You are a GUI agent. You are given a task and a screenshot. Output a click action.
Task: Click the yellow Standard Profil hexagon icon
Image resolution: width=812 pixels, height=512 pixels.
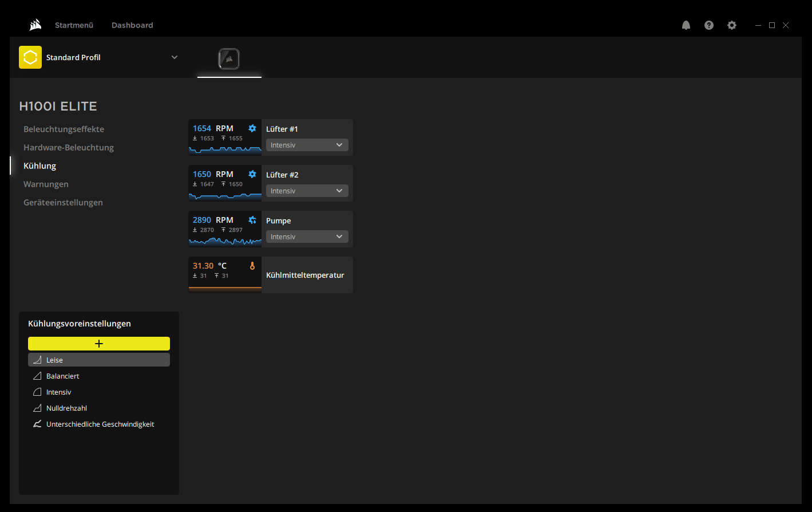point(30,57)
